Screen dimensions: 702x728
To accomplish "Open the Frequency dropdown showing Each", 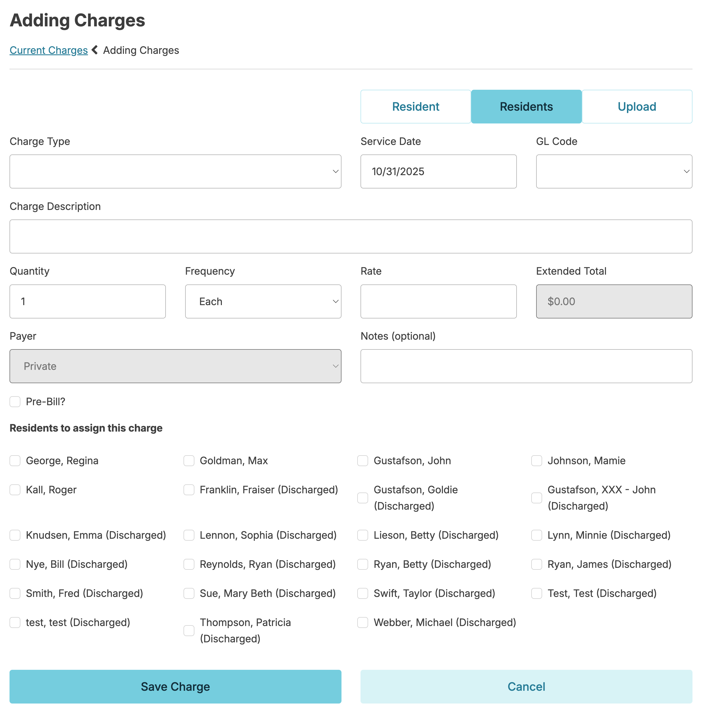I will [x=263, y=301].
